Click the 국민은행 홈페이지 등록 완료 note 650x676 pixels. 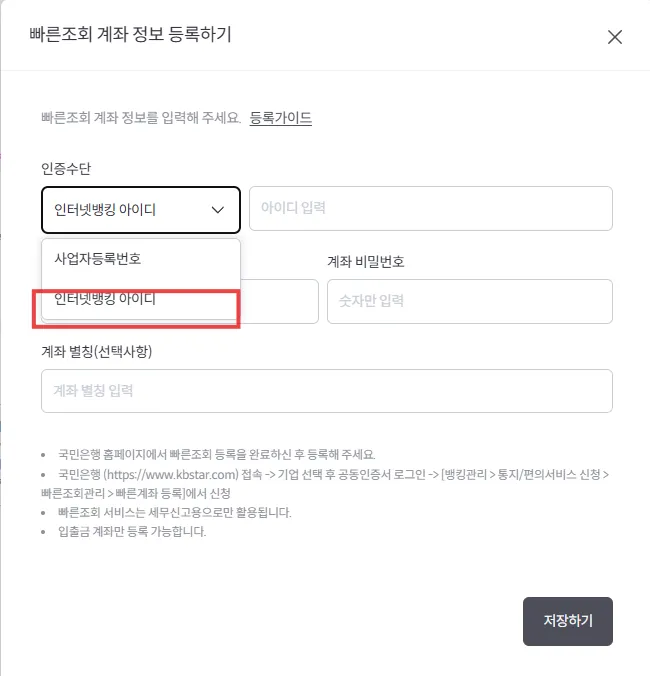(217, 454)
